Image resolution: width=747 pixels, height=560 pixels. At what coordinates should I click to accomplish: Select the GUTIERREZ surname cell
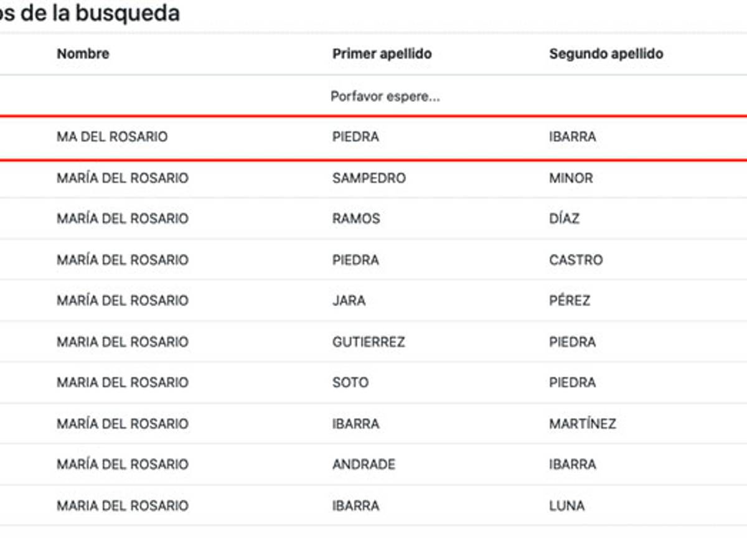pos(369,342)
